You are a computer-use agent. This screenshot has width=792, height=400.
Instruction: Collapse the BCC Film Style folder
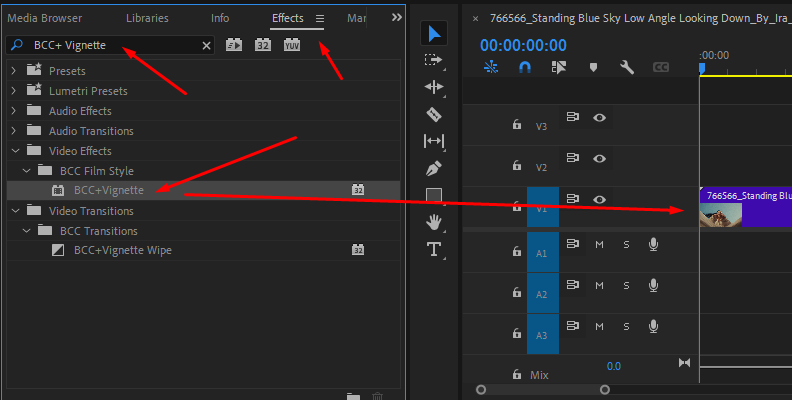tap(26, 171)
